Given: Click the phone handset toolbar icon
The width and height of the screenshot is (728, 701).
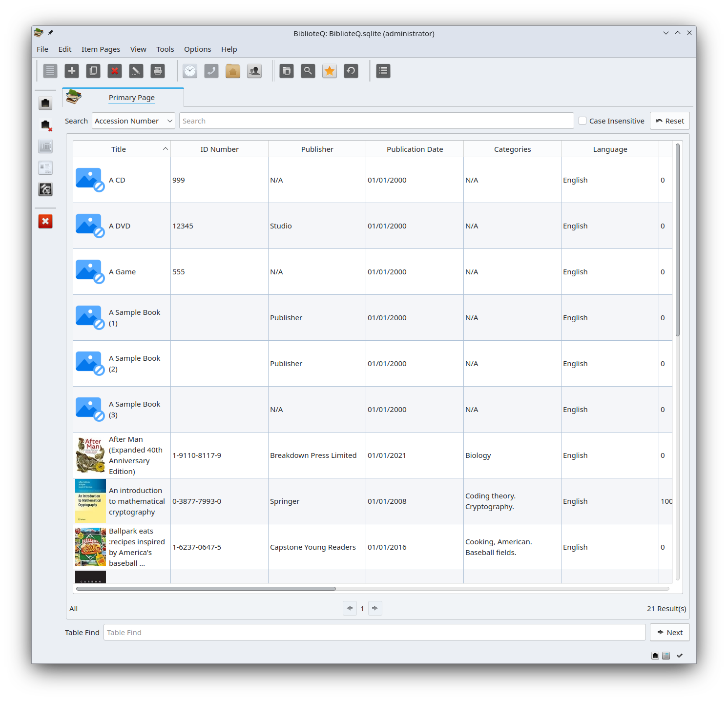Looking at the screenshot, I should click(211, 71).
